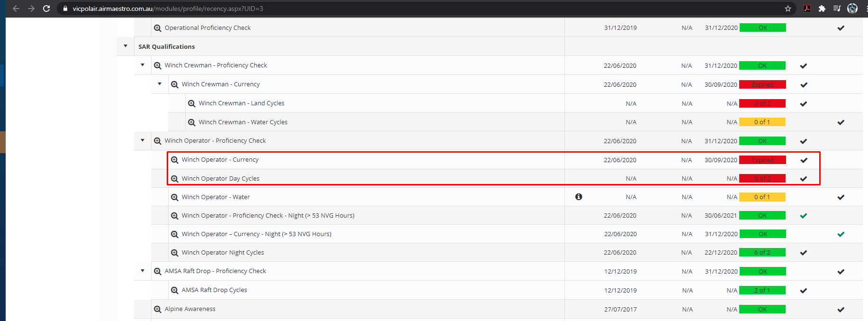
Task: Click magnifier icon beside Alpine Awareness
Action: point(158,309)
